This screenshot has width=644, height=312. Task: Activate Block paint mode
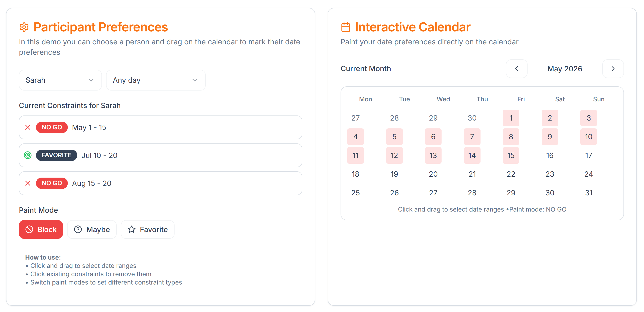tap(41, 229)
